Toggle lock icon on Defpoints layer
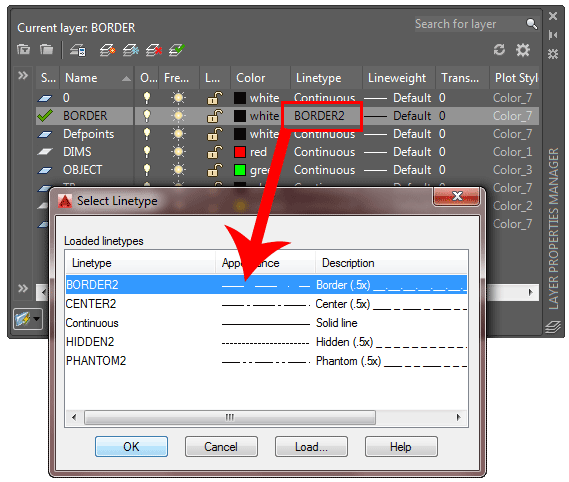The width and height of the screenshot is (569, 482). 214,134
